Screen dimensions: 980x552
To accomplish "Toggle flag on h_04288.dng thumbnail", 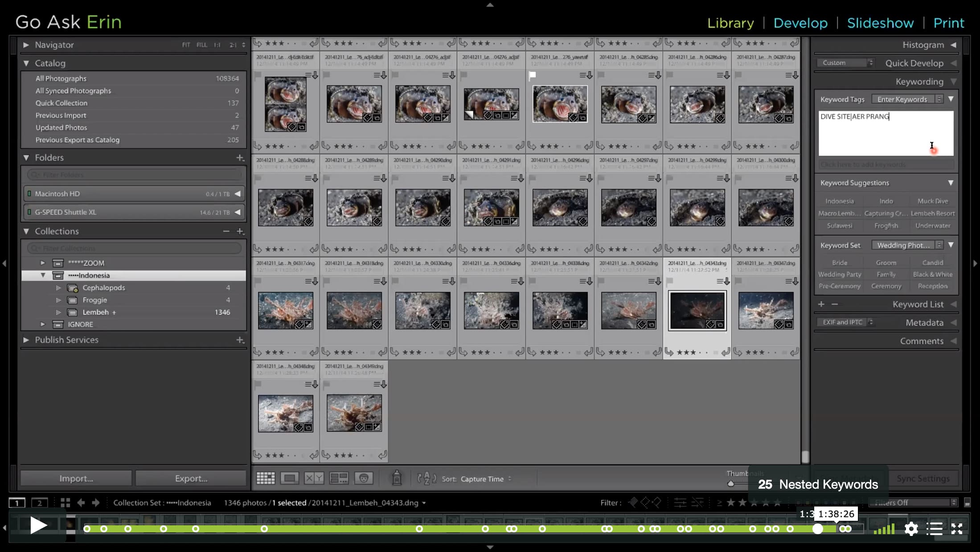I will point(258,178).
